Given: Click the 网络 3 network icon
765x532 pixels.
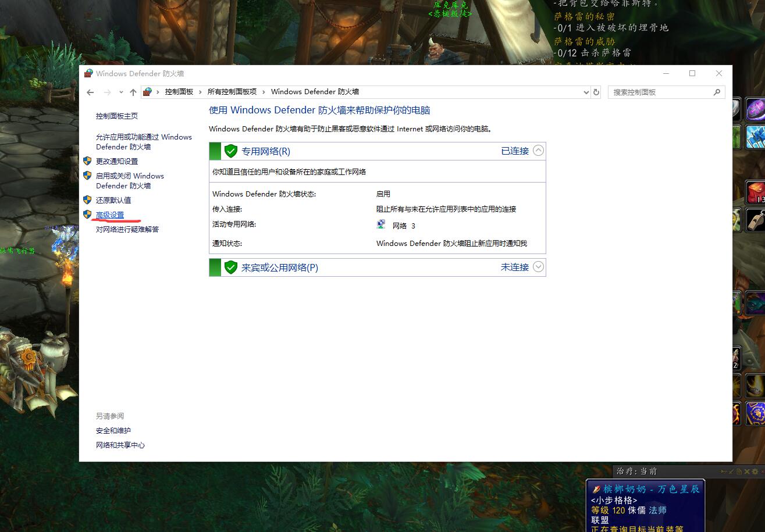Looking at the screenshot, I should click(x=381, y=225).
